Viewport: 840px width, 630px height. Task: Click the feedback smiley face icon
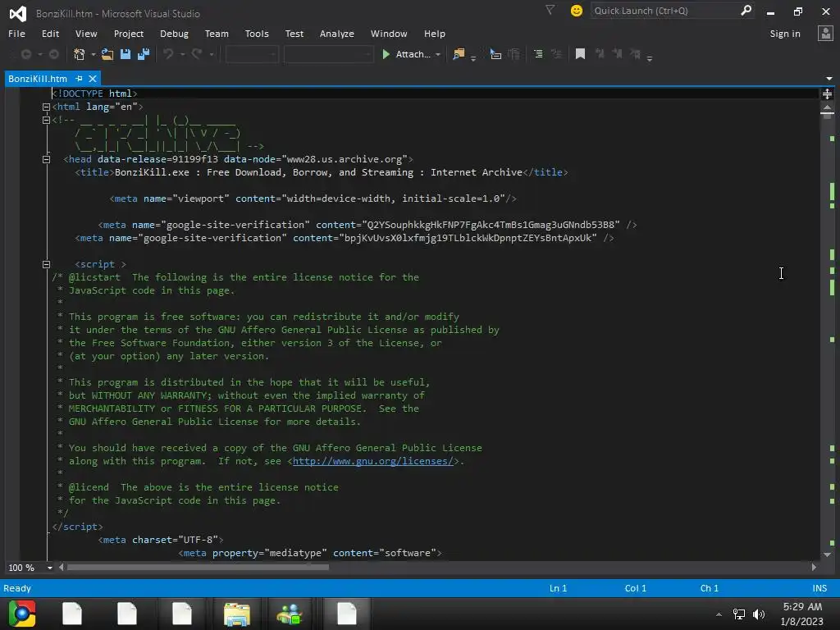click(577, 11)
